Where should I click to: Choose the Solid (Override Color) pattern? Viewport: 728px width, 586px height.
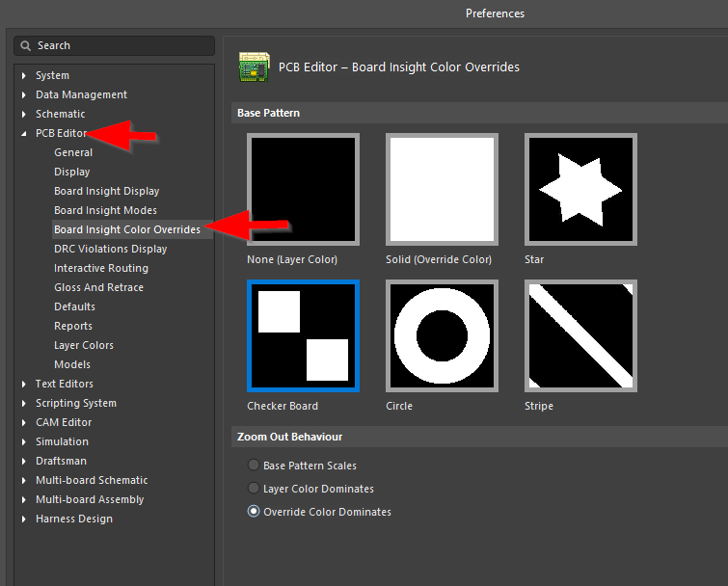coord(442,190)
